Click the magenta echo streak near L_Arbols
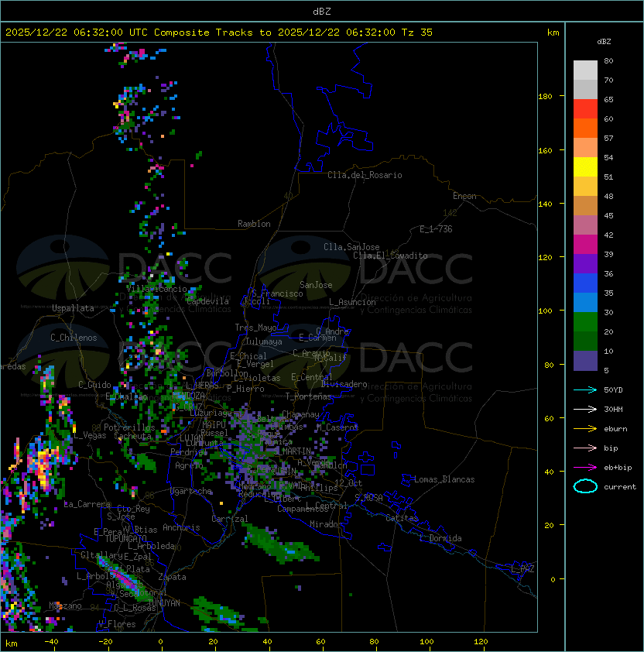The width and height of the screenshot is (644, 652). pyautogui.click(x=123, y=577)
